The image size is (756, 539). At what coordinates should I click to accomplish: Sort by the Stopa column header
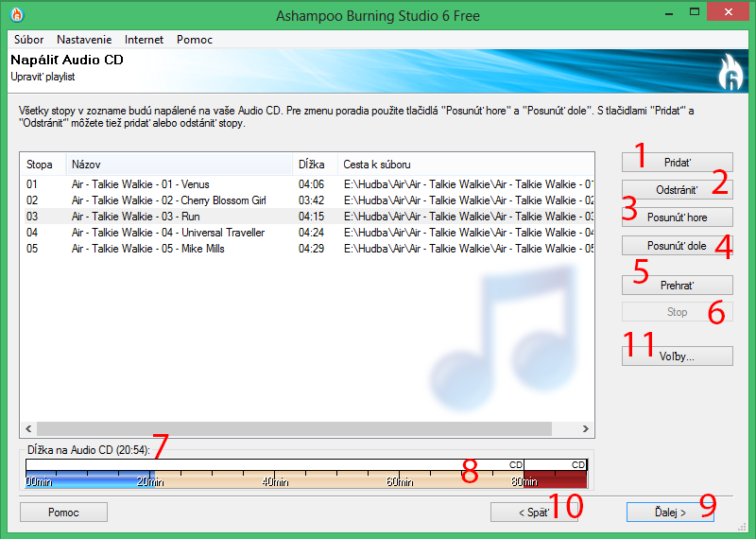coord(43,165)
